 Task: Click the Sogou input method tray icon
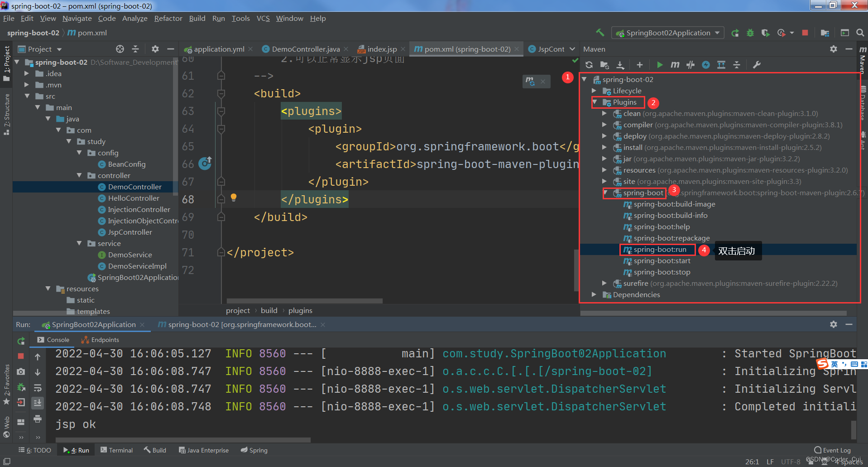click(822, 363)
